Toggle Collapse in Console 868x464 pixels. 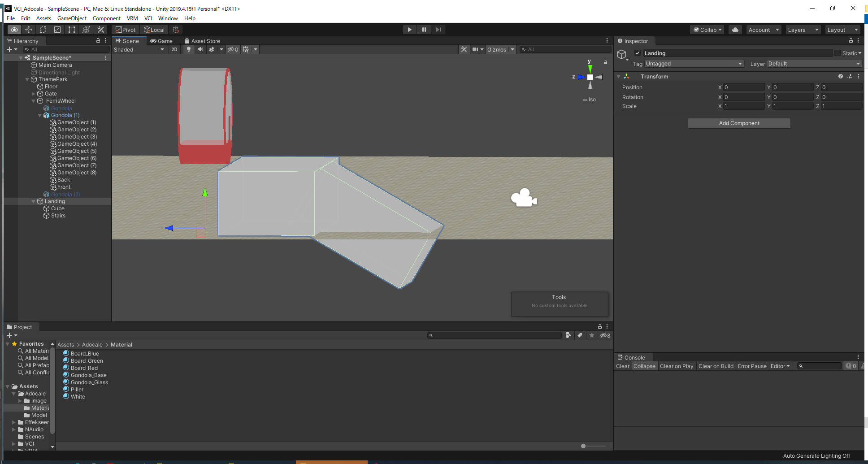click(644, 366)
